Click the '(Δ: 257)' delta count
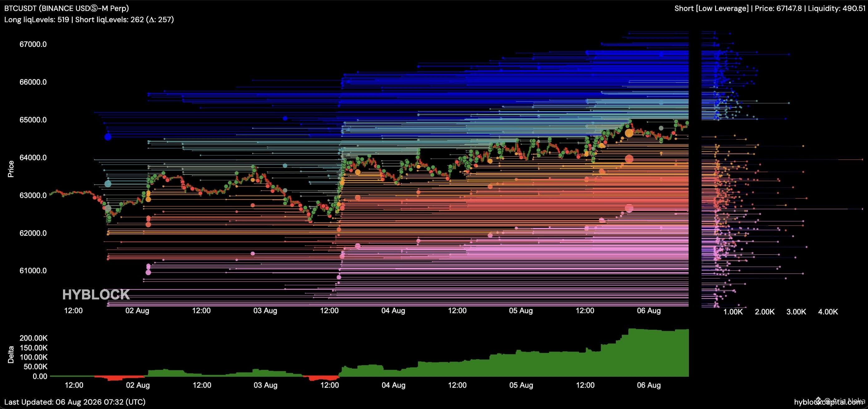 (160, 20)
